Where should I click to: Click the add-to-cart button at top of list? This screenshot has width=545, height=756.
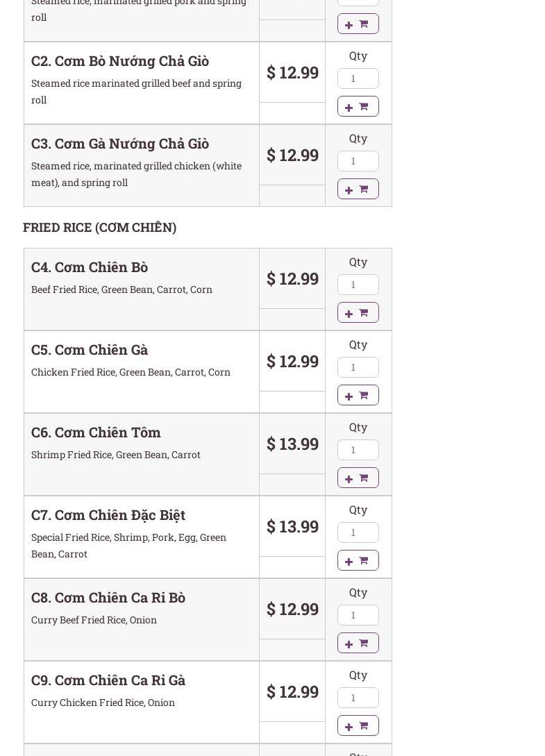[x=358, y=24]
